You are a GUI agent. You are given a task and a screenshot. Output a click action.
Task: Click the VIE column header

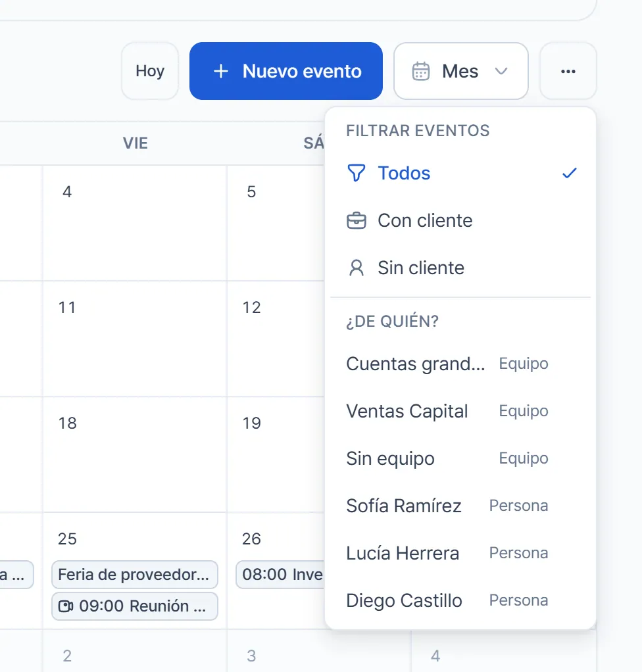click(x=135, y=143)
